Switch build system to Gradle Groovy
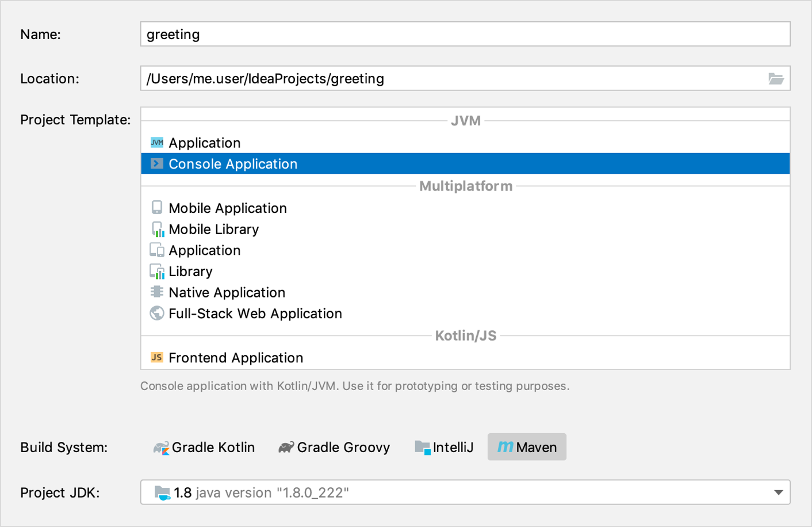 point(285,446)
